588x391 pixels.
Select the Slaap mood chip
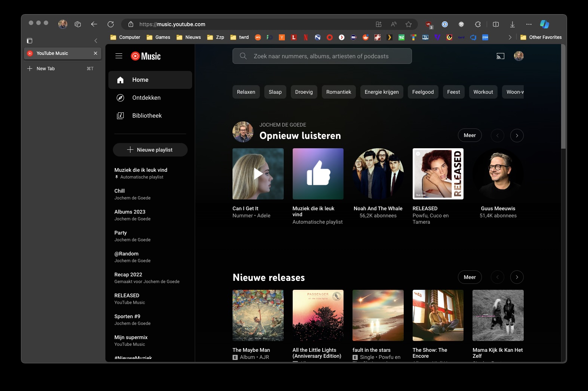[275, 92]
